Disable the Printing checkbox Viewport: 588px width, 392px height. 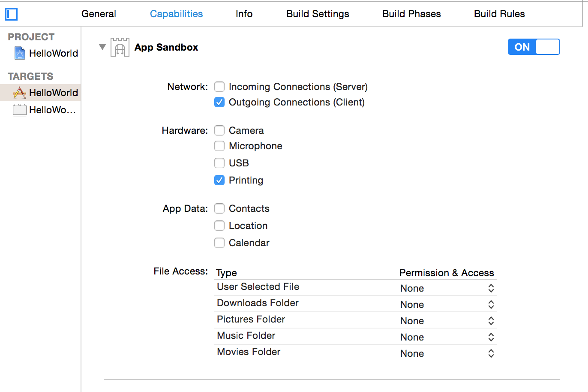(219, 180)
